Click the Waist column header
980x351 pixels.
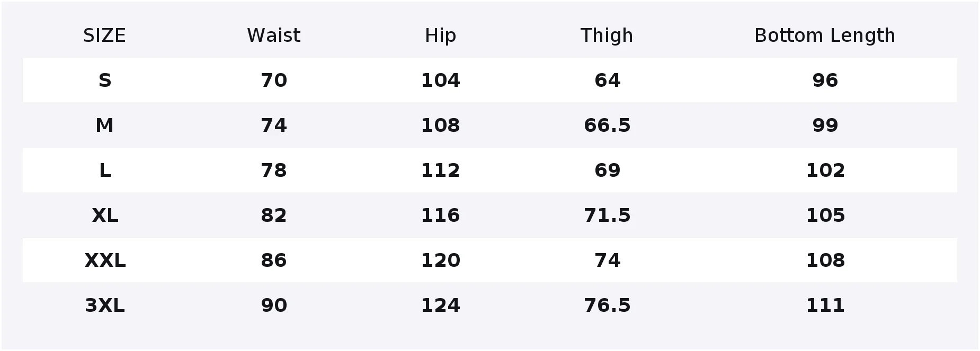click(x=273, y=35)
